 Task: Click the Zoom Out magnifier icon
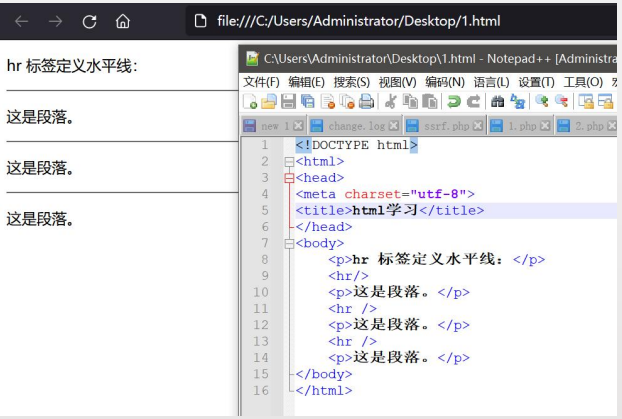[x=561, y=101]
